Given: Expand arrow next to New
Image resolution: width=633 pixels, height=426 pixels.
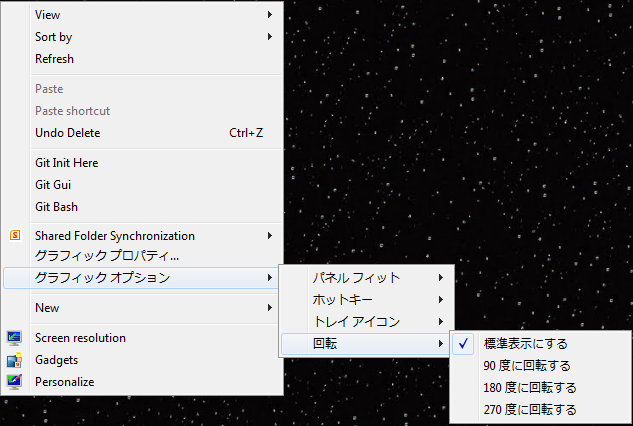Looking at the screenshot, I should (270, 308).
